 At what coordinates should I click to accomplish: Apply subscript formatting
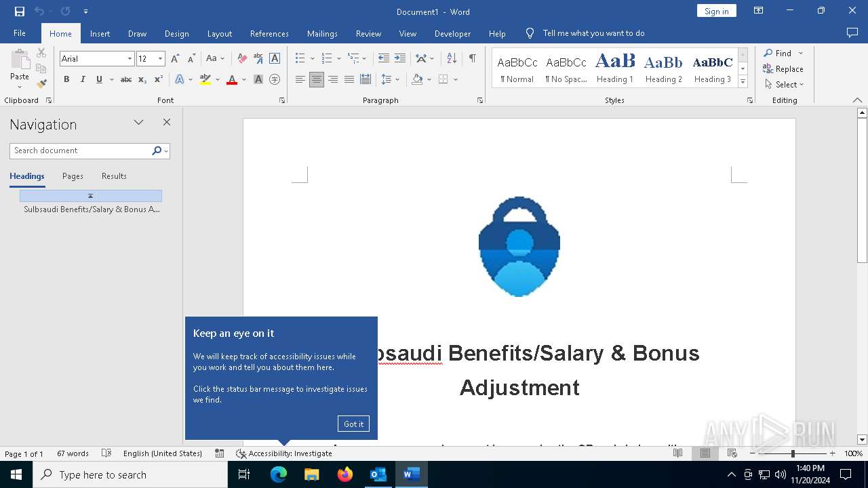point(142,79)
